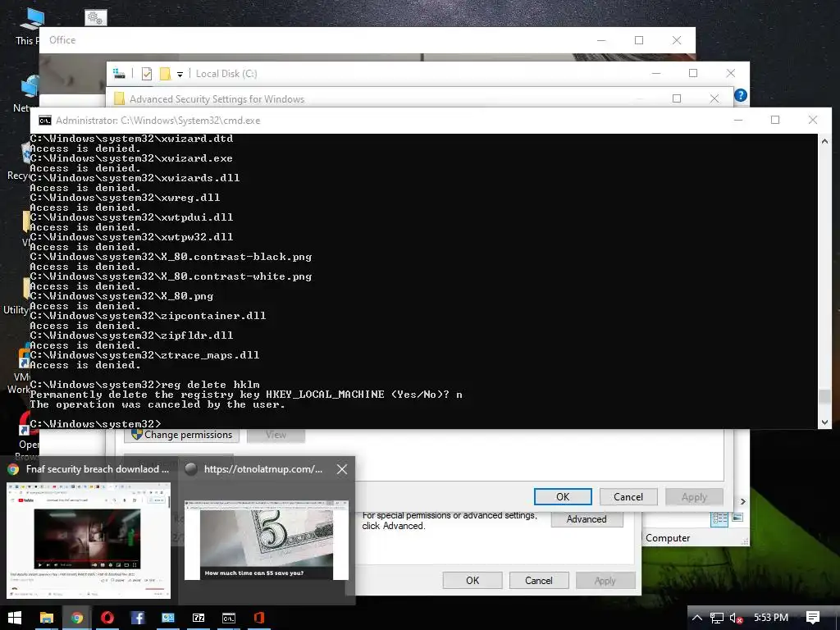Click the right scroll arrow in Explorer window
The width and height of the screenshot is (840, 630).
pos(743,501)
